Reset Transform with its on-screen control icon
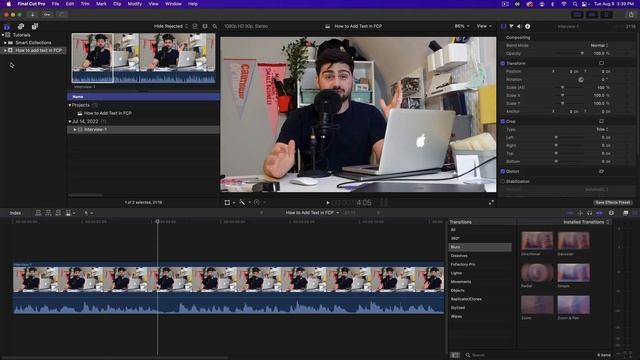 coord(601,63)
